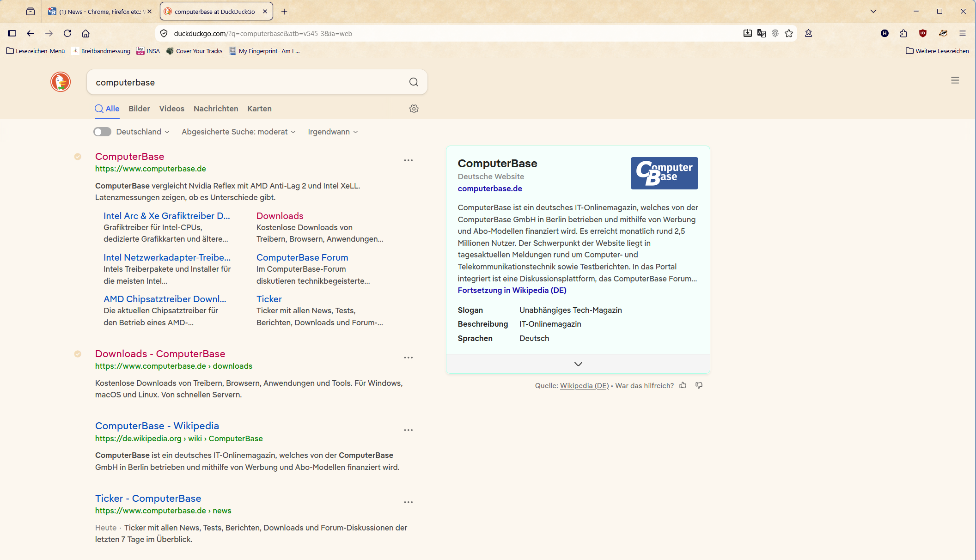Screen dimensions: 976x560
Task: Open the Breitbandmessung bookmark
Action: (x=101, y=51)
